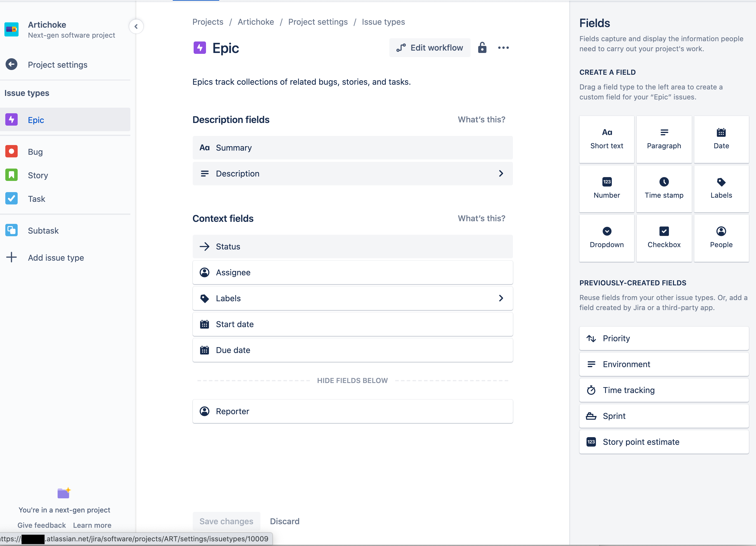Open the Story issue type

click(x=38, y=175)
